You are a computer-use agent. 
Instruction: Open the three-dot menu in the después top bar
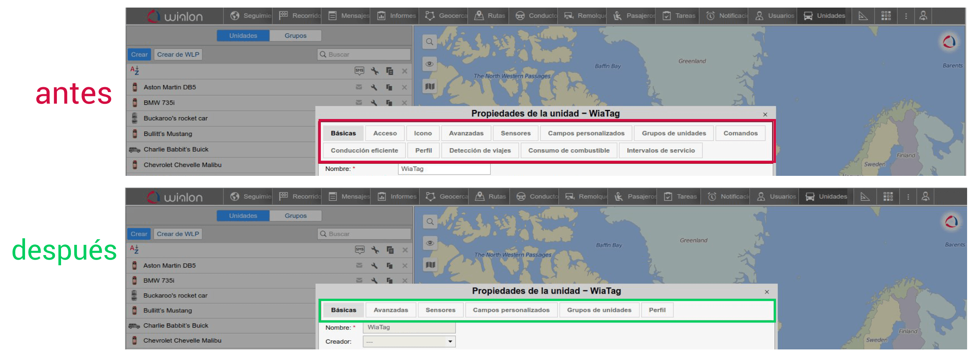coord(908,197)
